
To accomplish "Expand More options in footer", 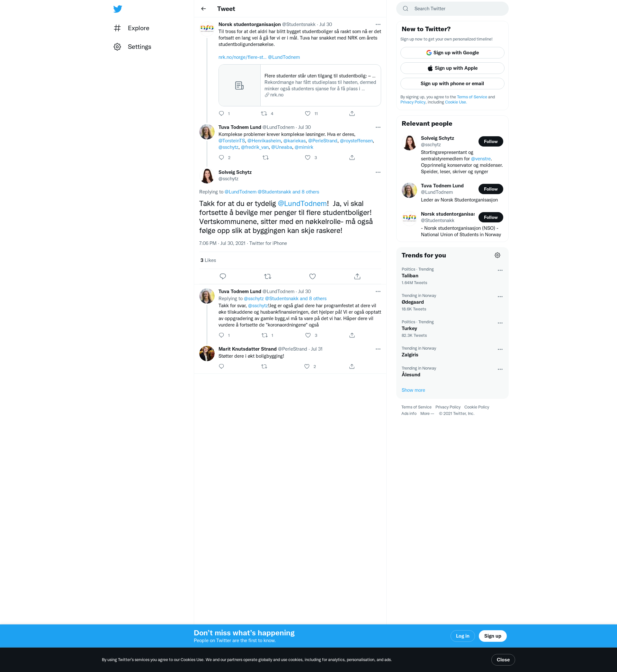I will 427,414.
